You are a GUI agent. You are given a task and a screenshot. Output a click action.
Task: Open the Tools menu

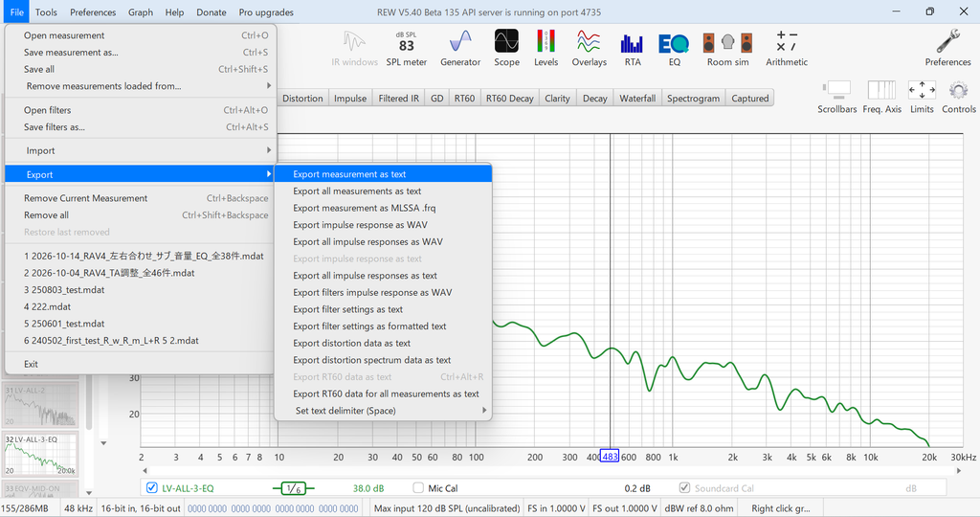46,11
